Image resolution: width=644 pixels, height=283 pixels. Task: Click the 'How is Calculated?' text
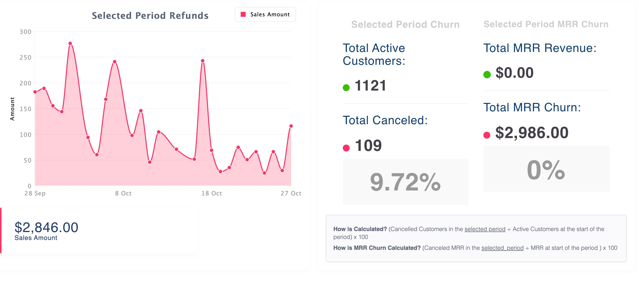(360, 229)
